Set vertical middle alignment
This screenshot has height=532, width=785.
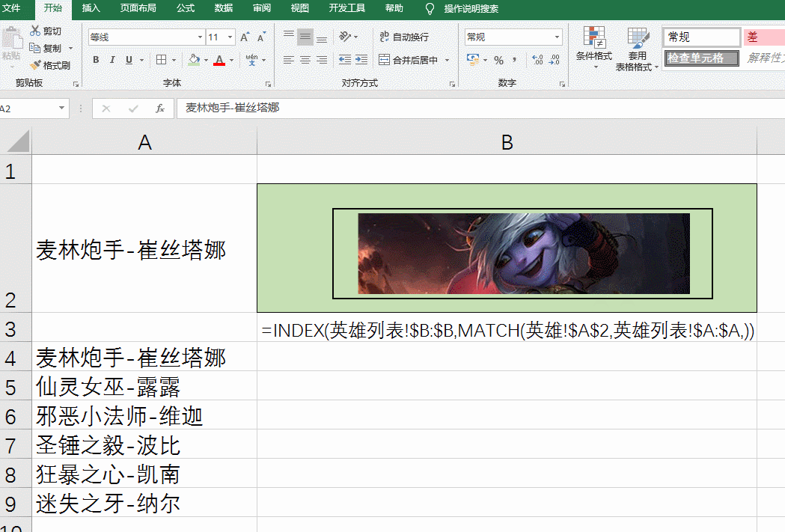(305, 37)
